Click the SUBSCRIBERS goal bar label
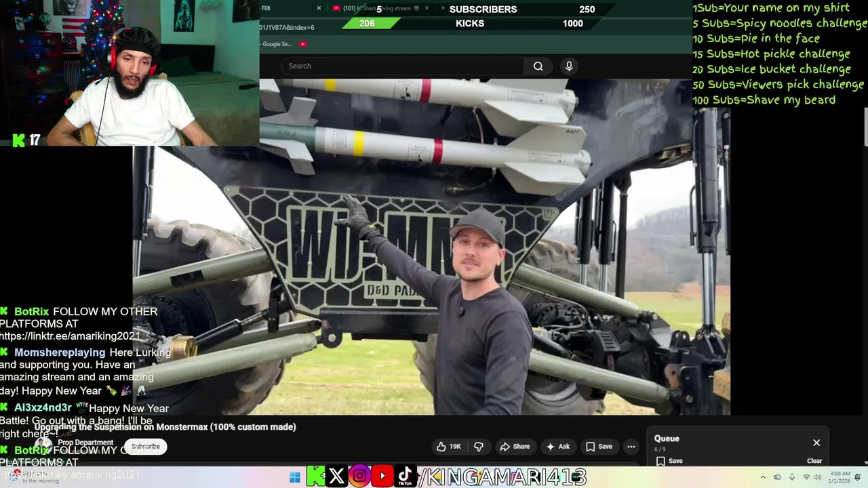Screen dimensions: 868x488 pos(483,9)
